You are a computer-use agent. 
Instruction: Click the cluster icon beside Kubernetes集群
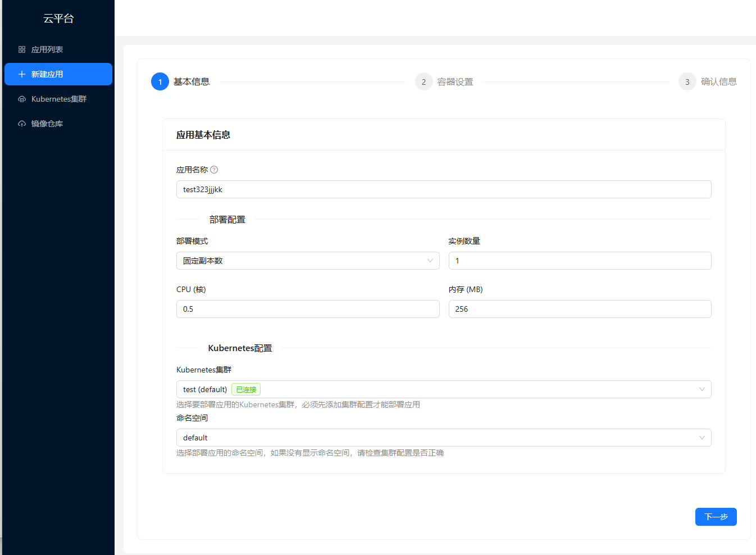click(x=22, y=99)
